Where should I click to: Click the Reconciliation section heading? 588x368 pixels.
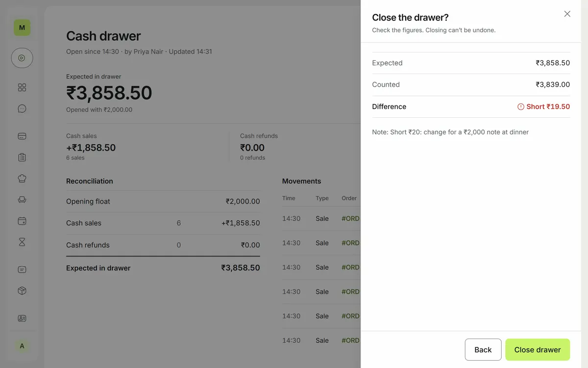click(90, 181)
